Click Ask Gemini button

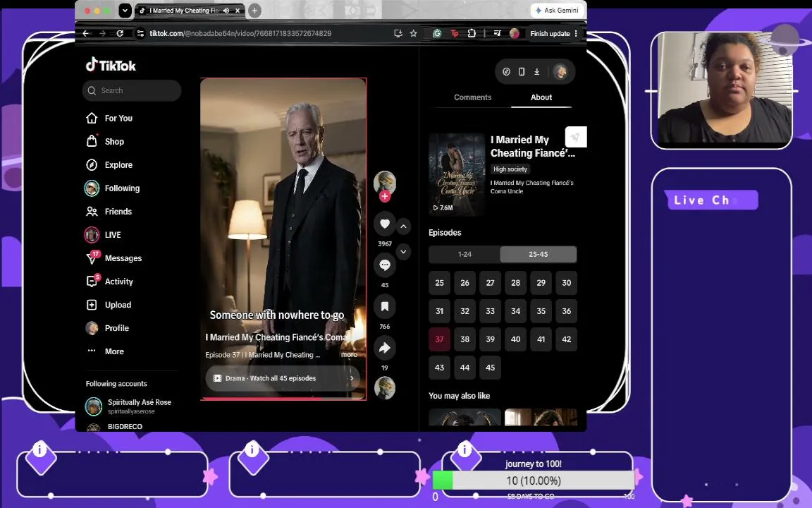(x=557, y=11)
